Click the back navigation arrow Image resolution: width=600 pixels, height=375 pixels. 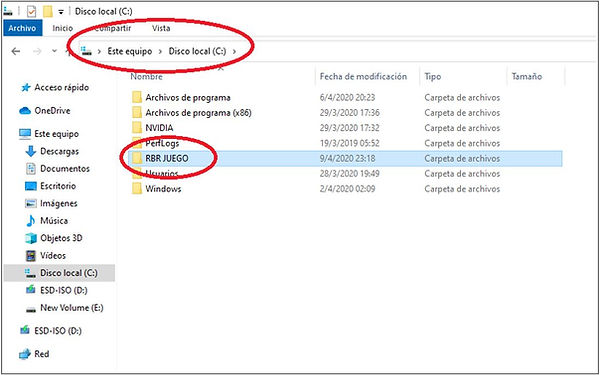click(16, 51)
